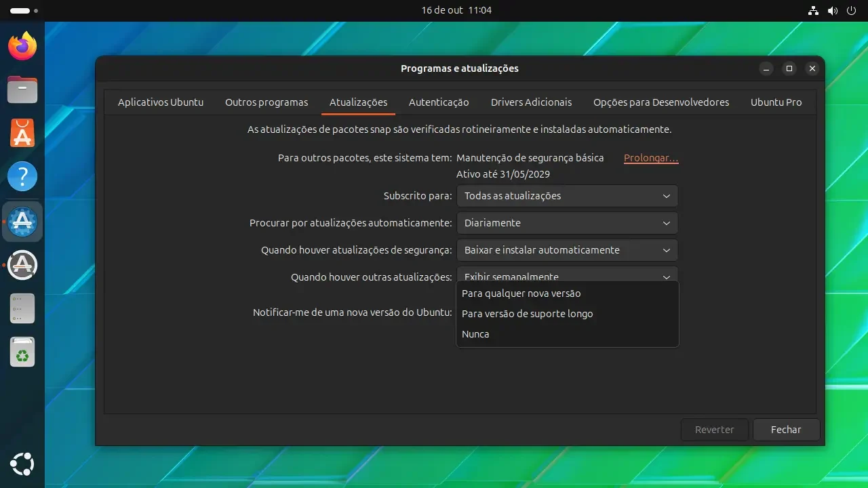The height and width of the screenshot is (488, 868).
Task: Open the Help dock icon
Action: [22, 177]
